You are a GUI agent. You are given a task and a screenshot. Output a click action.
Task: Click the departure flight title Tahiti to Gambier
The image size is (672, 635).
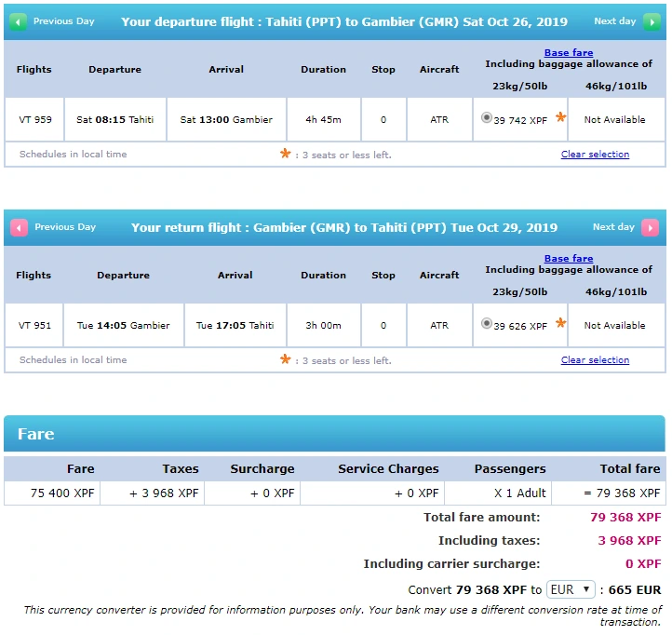[344, 21]
